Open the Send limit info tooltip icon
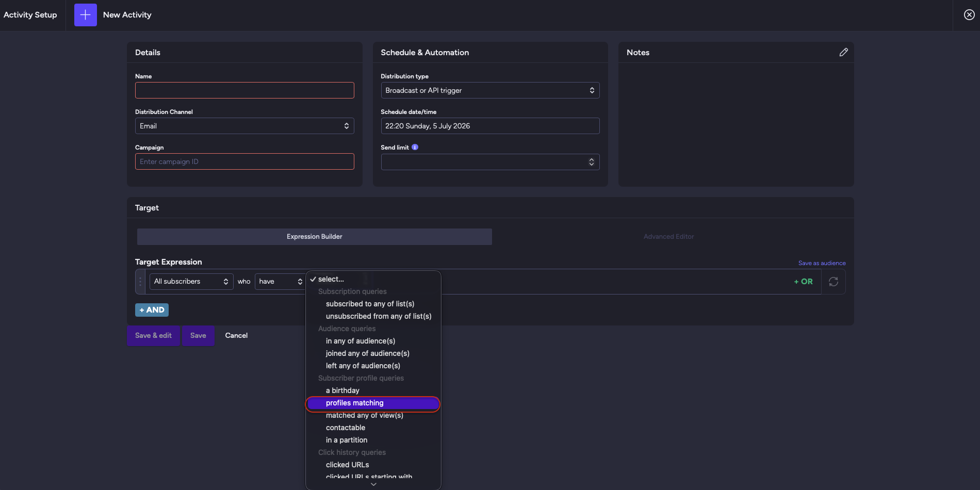Image resolution: width=980 pixels, height=490 pixels. [x=415, y=147]
